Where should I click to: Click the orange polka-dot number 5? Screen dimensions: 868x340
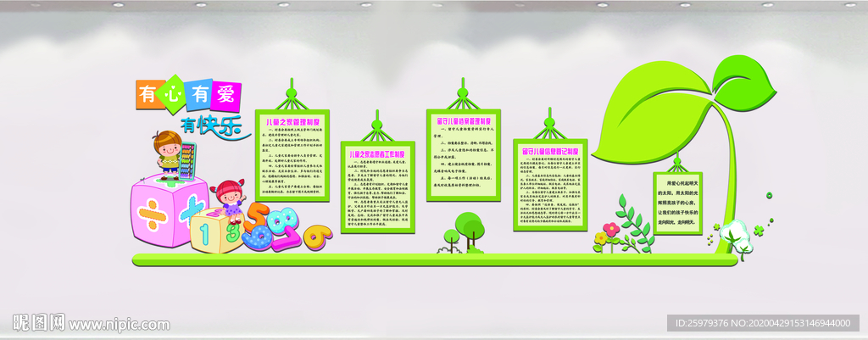[x=256, y=219]
